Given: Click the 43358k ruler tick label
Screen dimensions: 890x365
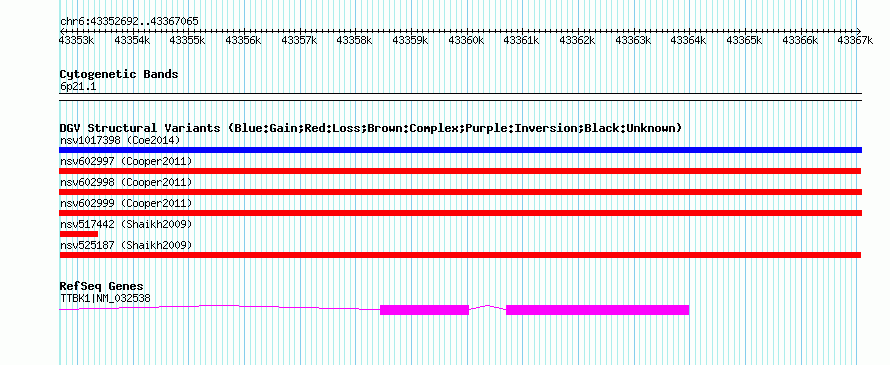Looking at the screenshot, I should click(355, 40).
